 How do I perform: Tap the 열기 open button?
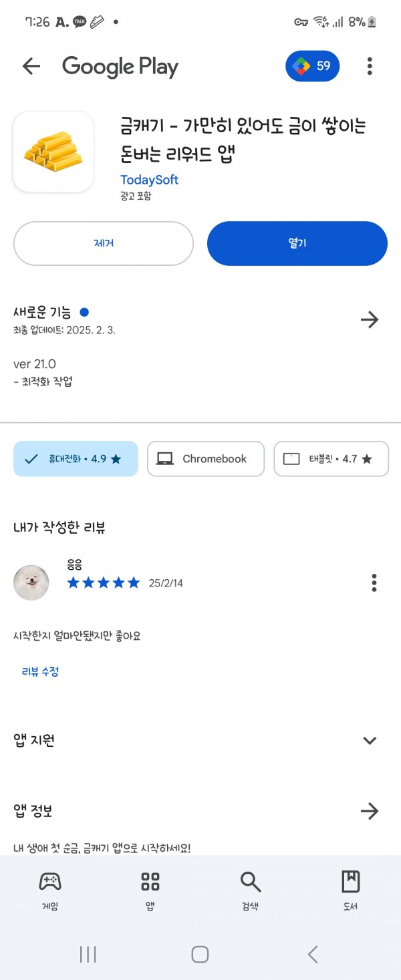297,243
